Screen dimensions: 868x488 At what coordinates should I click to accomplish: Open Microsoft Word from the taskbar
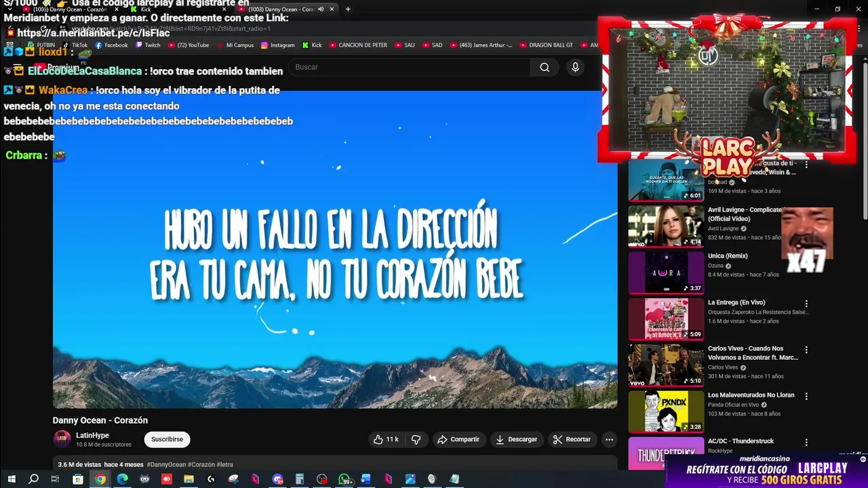tap(366, 479)
